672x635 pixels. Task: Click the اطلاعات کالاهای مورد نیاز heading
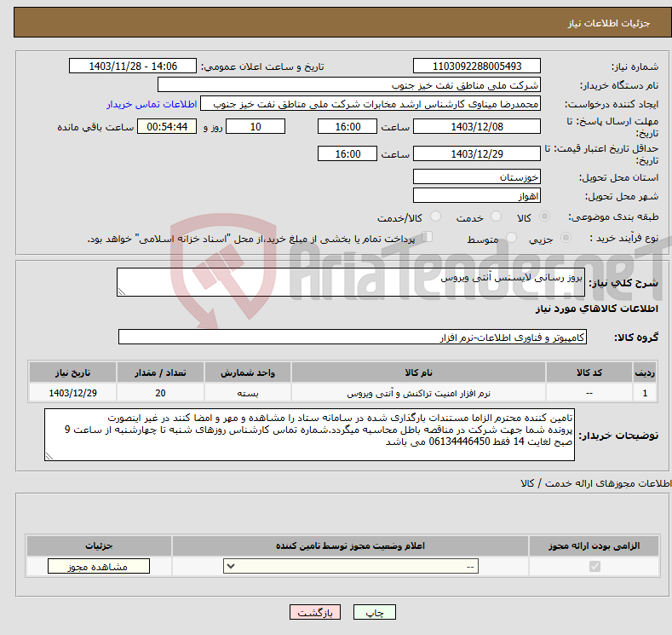(596, 309)
